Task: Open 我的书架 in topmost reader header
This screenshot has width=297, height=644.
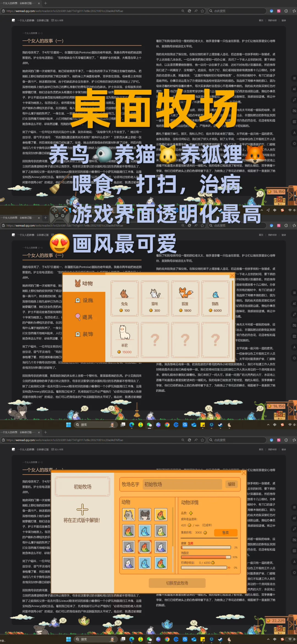Action: (272, 20)
